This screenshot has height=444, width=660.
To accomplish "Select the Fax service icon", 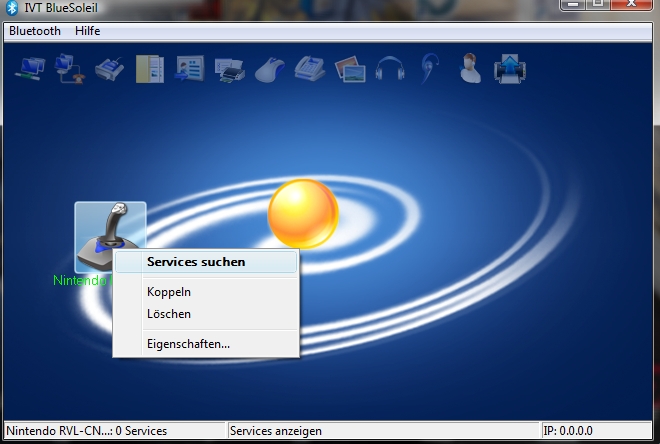I will pos(309,69).
